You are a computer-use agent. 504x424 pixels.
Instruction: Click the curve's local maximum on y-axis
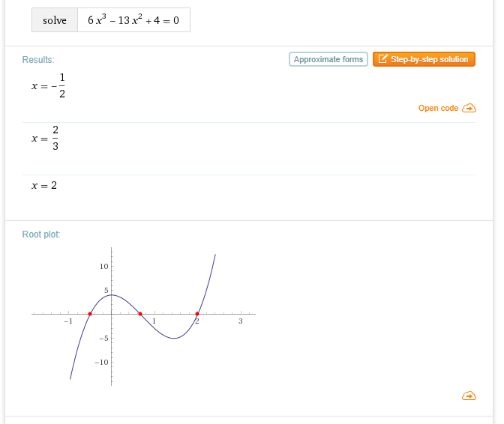111,294
